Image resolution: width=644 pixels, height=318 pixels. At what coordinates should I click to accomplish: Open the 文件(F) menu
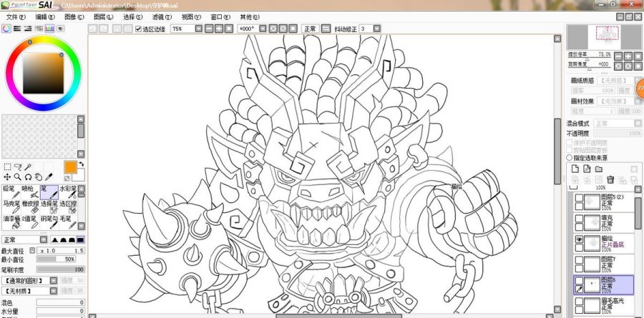pyautogui.click(x=16, y=17)
